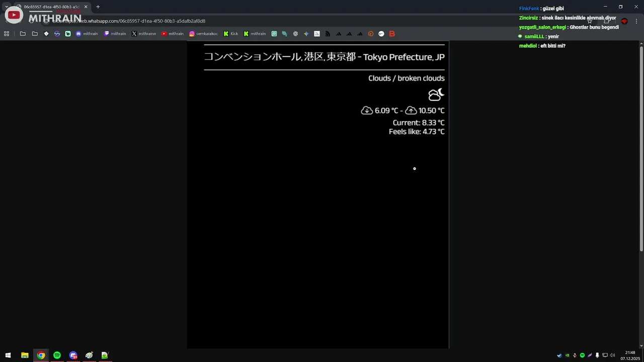The image size is (644, 362).
Task: Open the Kick bookmark
Action: point(231,34)
